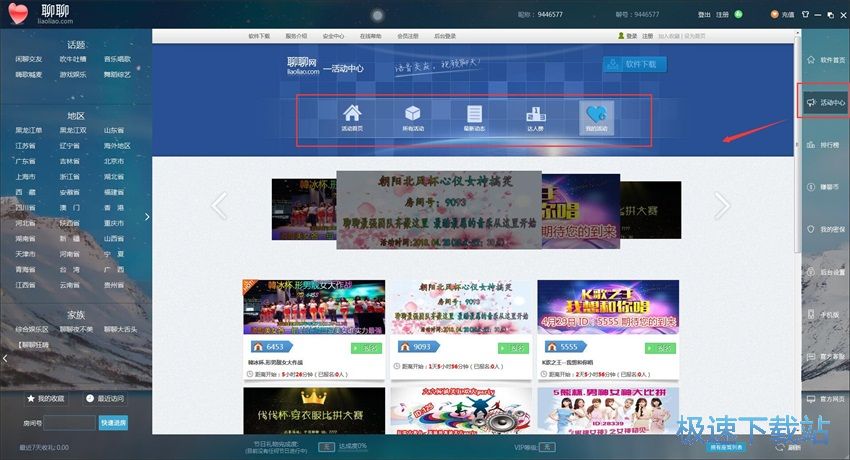Open 手机版 in right sidebar
Image resolution: width=850 pixels, height=460 pixels.
(x=824, y=314)
